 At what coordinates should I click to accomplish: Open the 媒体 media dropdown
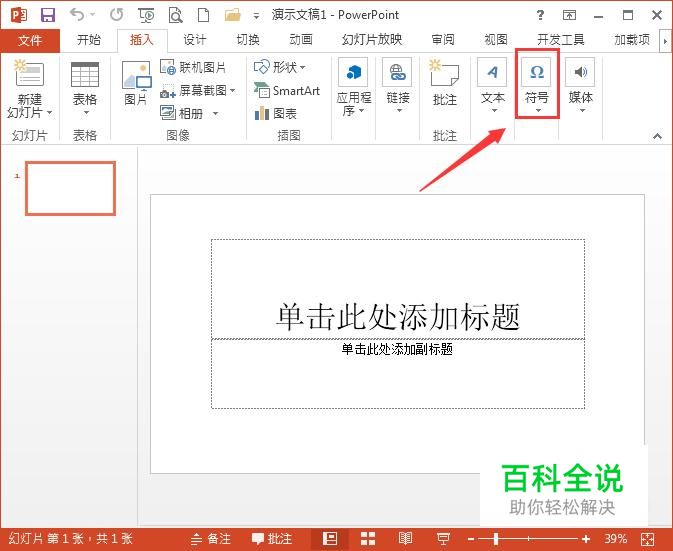tap(580, 86)
